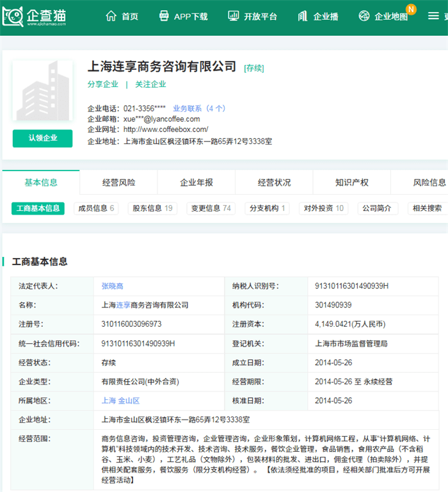Open legal representative 张晓高 link
This screenshot has height=492, width=448.
[112, 286]
